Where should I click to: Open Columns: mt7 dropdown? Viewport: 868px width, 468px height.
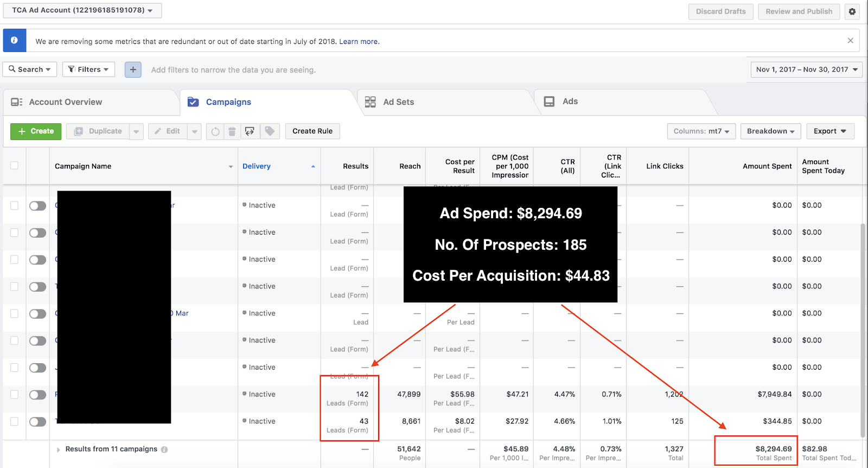(x=701, y=131)
